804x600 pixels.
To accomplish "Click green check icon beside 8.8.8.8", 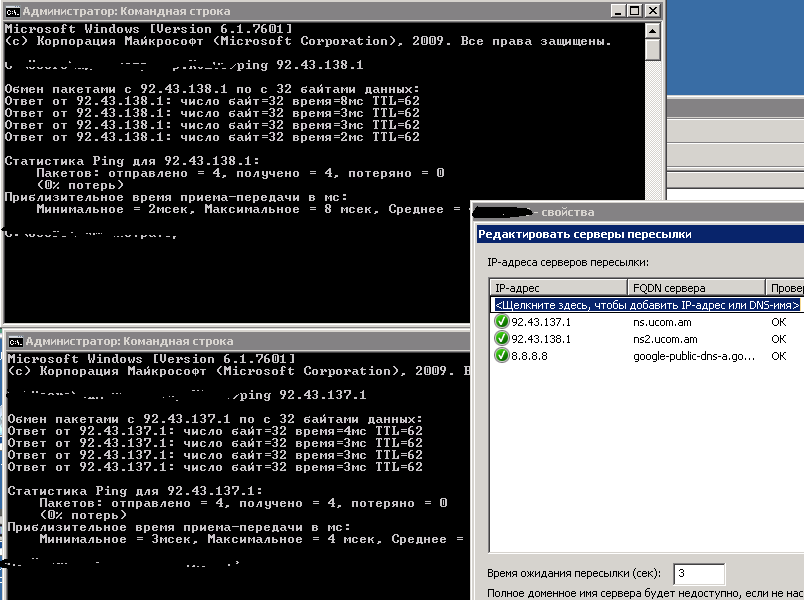I will 501,355.
